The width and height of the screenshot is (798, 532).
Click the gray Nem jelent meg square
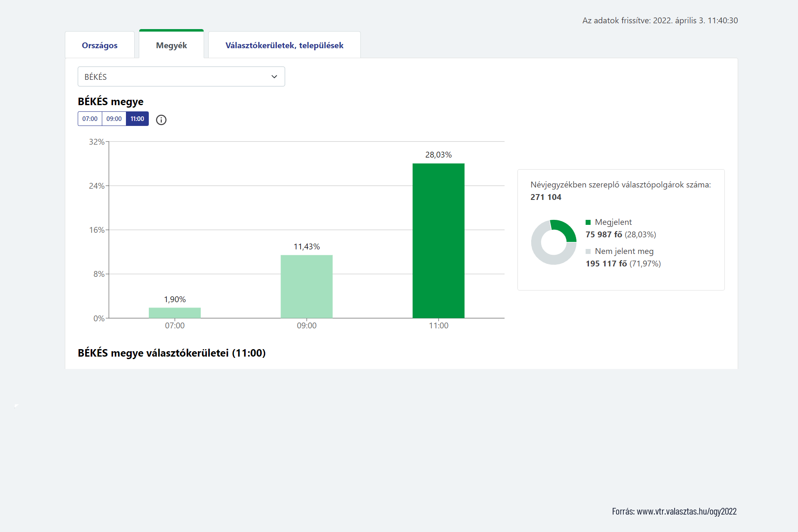[588, 251]
